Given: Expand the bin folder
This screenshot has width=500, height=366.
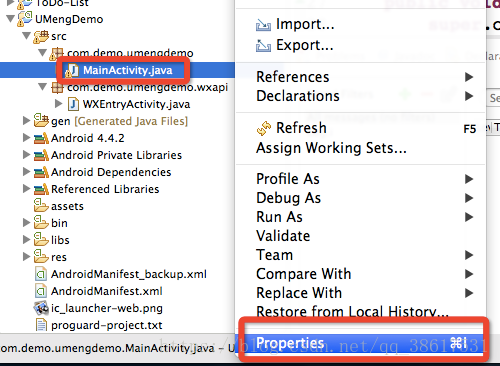Looking at the screenshot, I should (x=26, y=223).
